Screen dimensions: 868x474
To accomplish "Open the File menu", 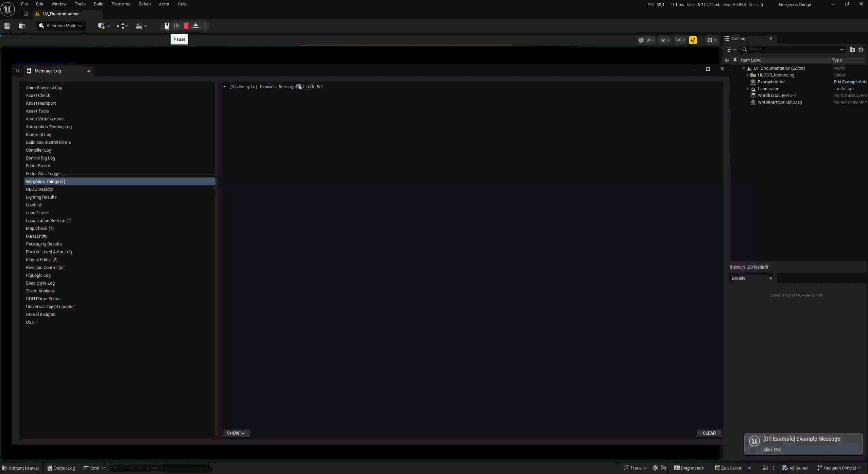I will pyautogui.click(x=24, y=4).
